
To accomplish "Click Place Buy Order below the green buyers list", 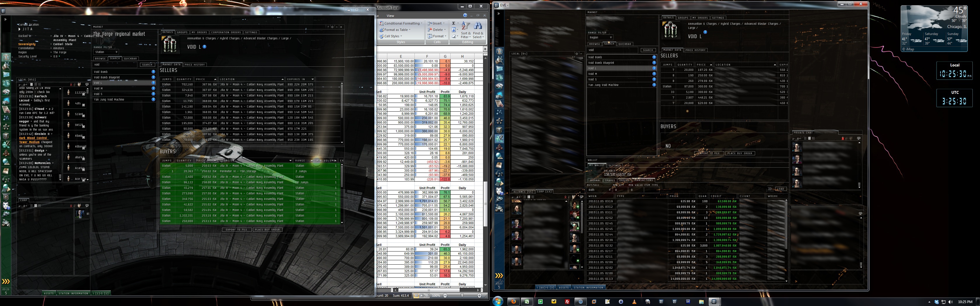I will tap(267, 230).
